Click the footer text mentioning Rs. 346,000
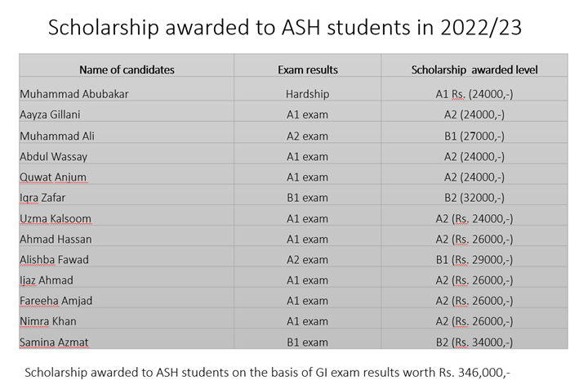Screen dimensions: 588x385 click(x=267, y=373)
